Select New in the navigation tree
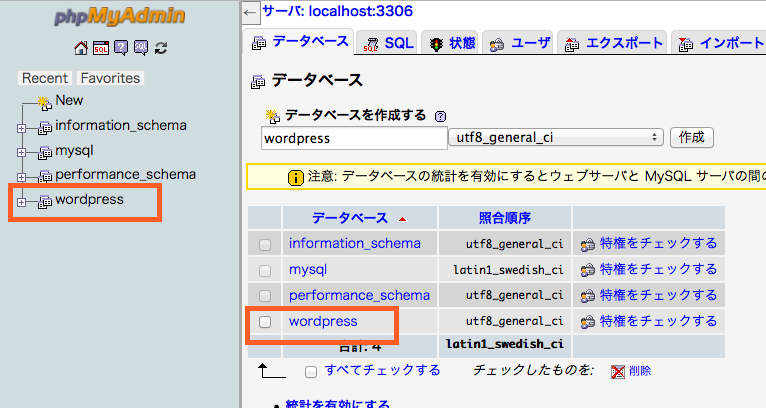 tap(69, 100)
